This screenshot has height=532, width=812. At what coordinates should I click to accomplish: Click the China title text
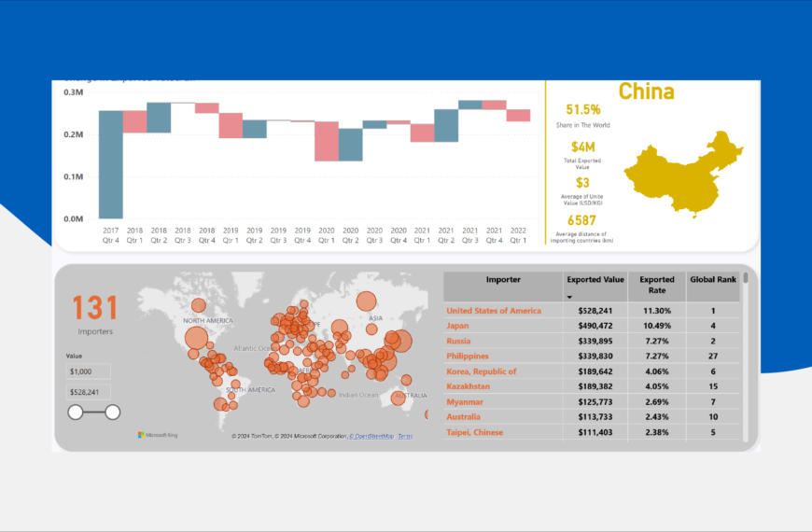point(646,91)
